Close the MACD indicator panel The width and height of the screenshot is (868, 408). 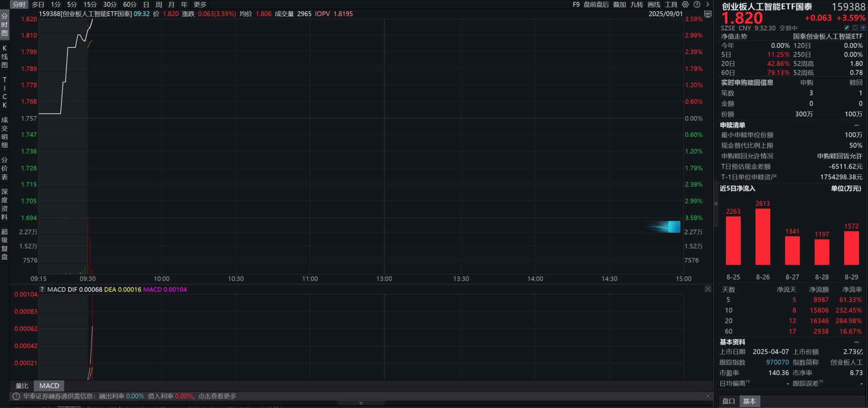[708, 289]
